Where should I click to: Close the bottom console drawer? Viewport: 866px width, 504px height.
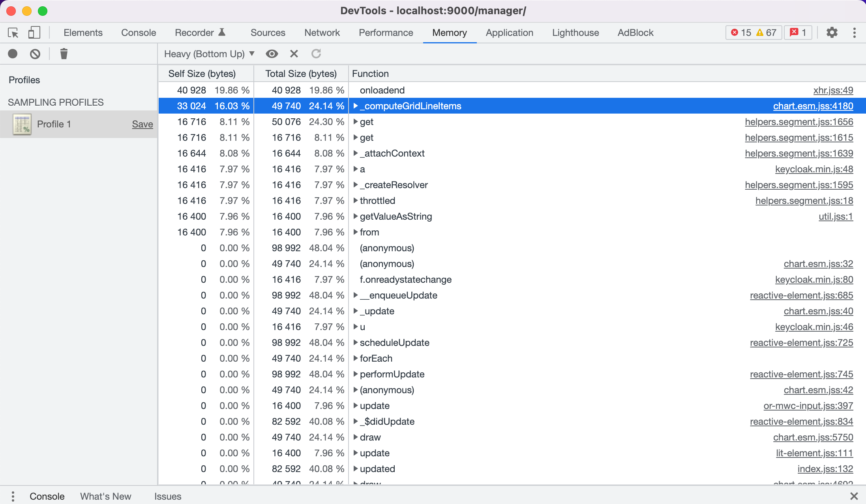(x=855, y=496)
